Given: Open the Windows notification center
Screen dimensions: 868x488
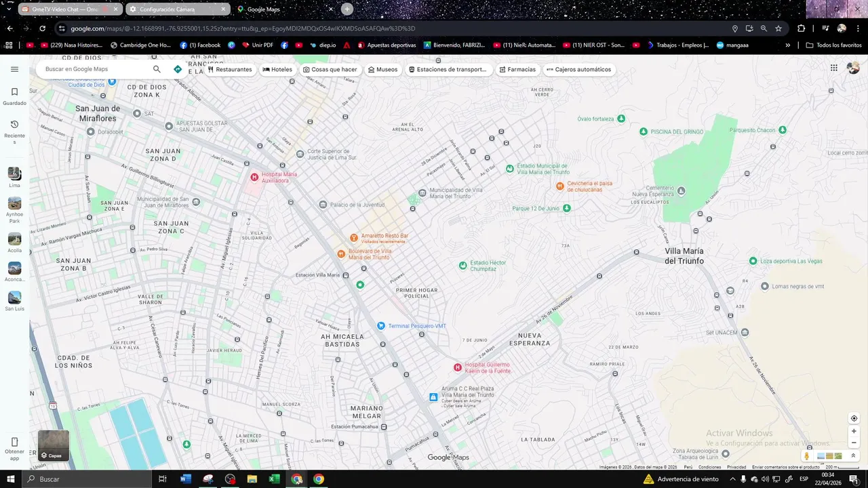Looking at the screenshot, I should [x=854, y=479].
